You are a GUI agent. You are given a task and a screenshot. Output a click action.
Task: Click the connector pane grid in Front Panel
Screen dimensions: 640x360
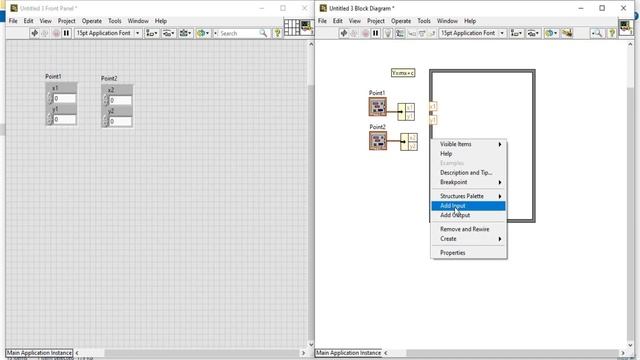(292, 28)
